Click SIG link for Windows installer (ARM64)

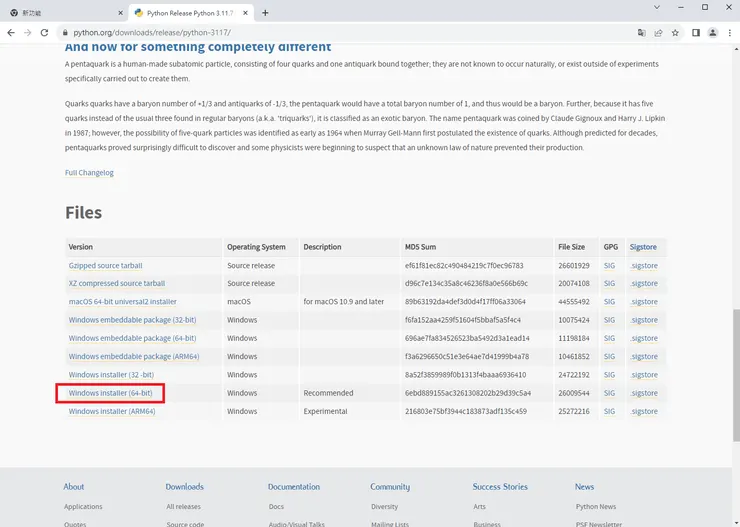pyautogui.click(x=609, y=411)
